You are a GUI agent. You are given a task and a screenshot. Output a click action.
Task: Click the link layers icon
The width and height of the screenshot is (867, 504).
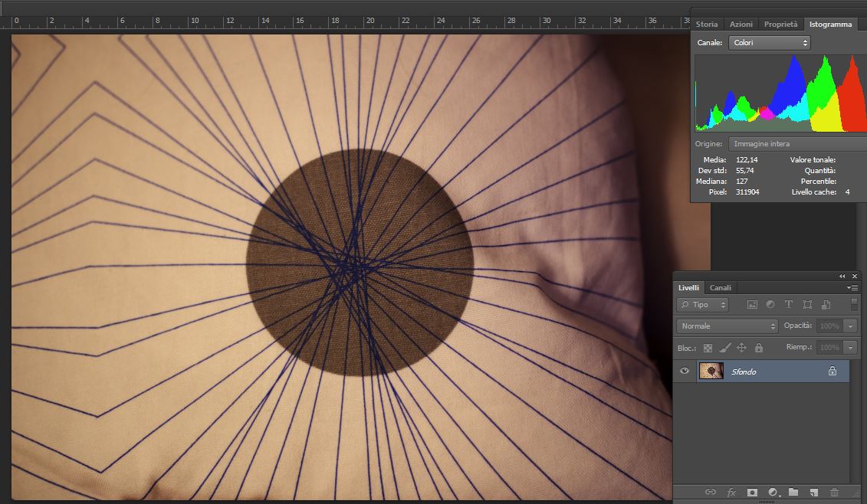[x=710, y=492]
